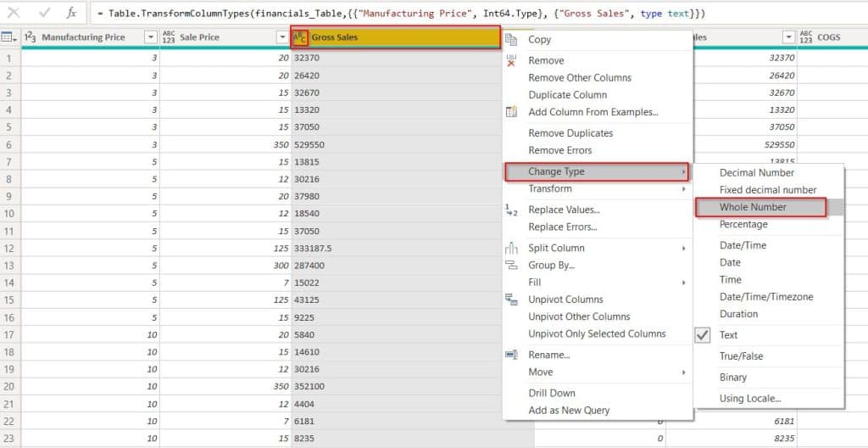Click the Remove column icon

click(511, 60)
